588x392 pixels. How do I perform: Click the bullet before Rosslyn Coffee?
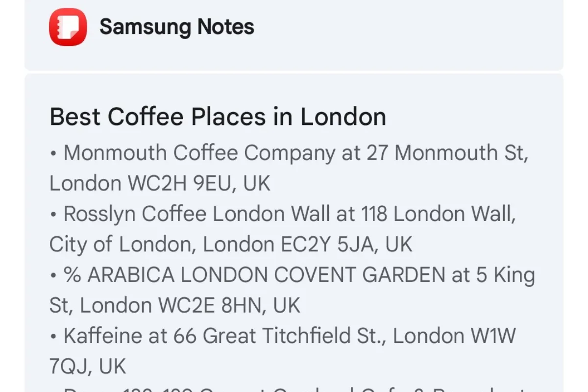click(53, 215)
